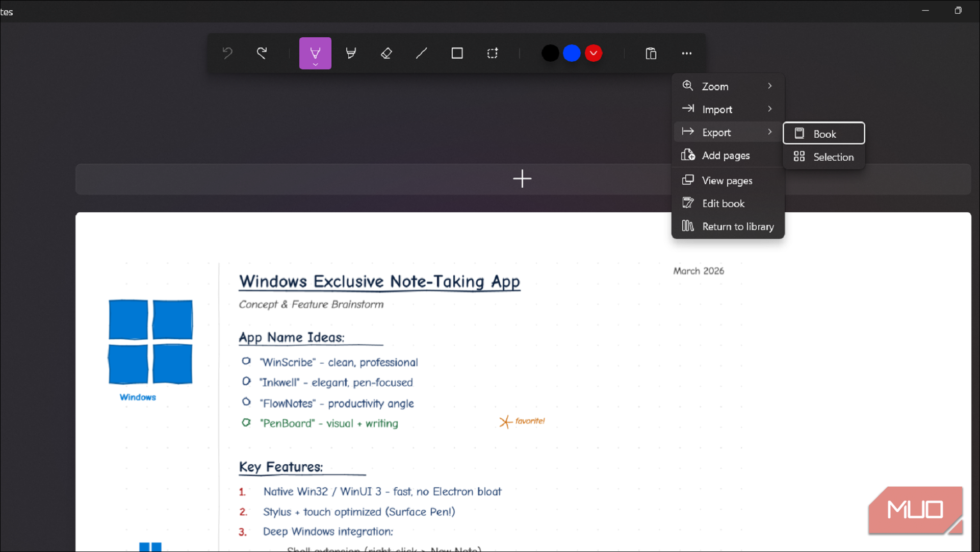
Task: Click the orange 'favorite!' annotation
Action: (x=522, y=421)
